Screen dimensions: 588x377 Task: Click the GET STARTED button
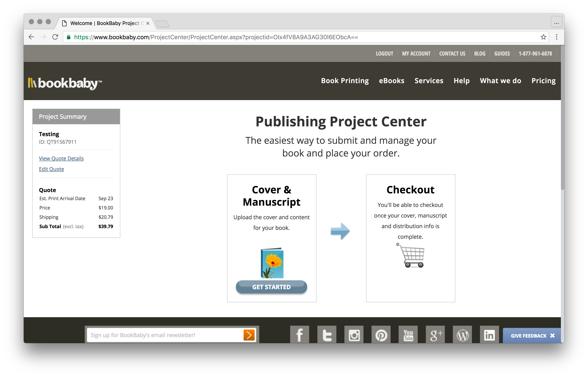point(271,287)
